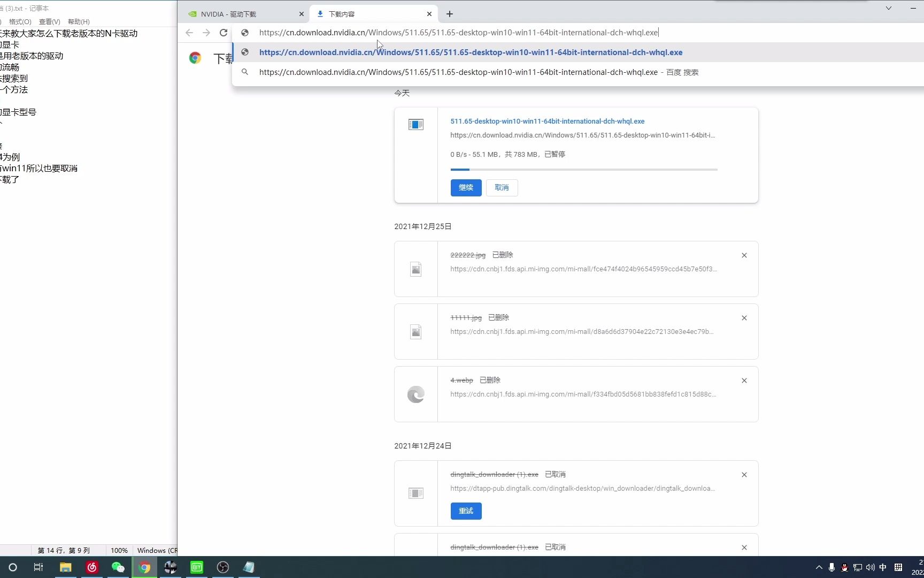Click the 今天 date heading
The image size is (924, 578).
(402, 93)
